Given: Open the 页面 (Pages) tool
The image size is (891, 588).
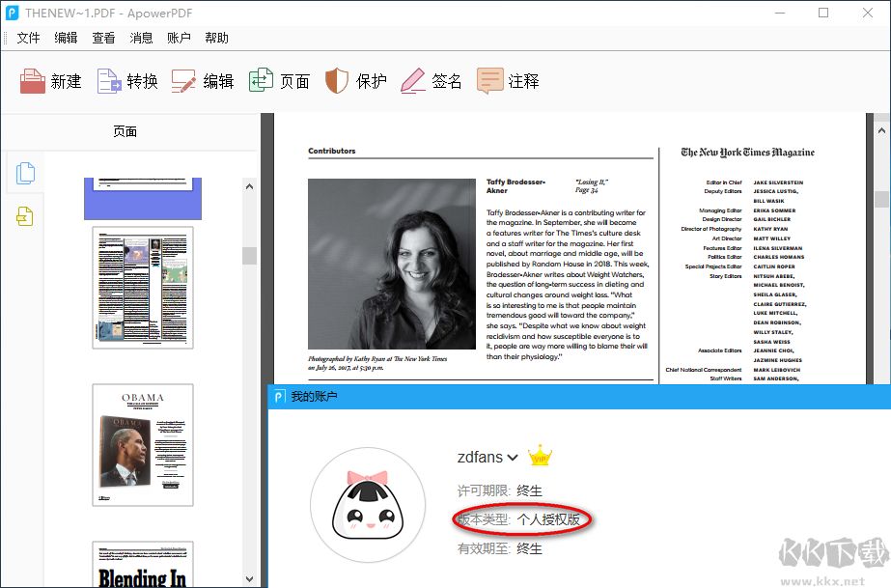Looking at the screenshot, I should pyautogui.click(x=279, y=80).
